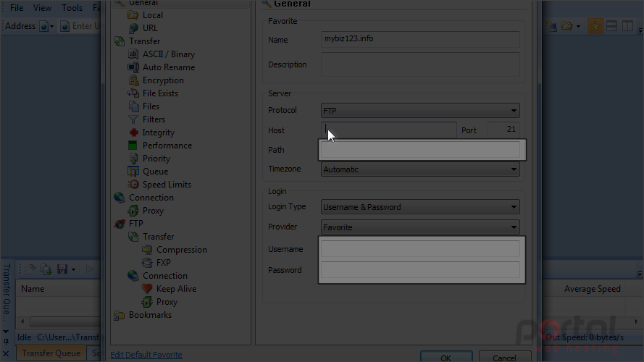Select the FTP section icon
This screenshot has width=644, height=362.
click(x=120, y=224)
